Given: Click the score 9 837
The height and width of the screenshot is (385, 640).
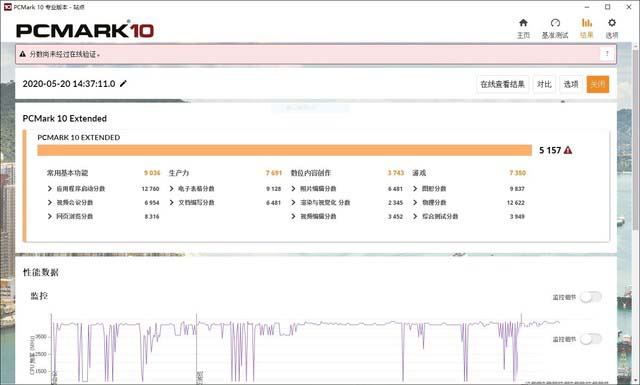Looking at the screenshot, I should coord(517,189).
